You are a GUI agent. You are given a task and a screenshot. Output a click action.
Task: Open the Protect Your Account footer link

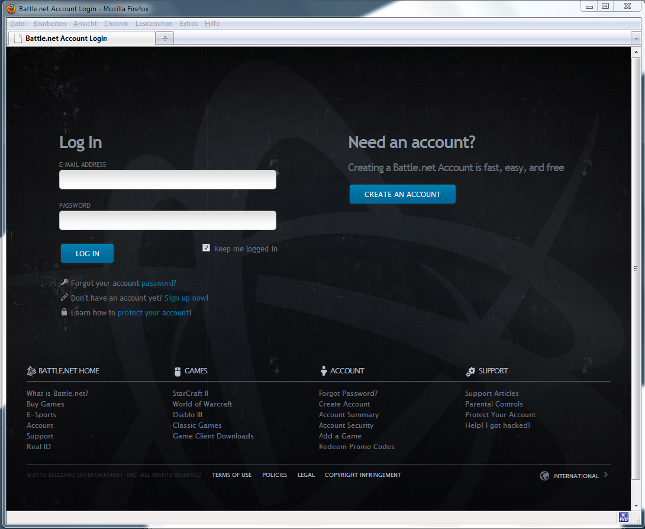coord(500,415)
